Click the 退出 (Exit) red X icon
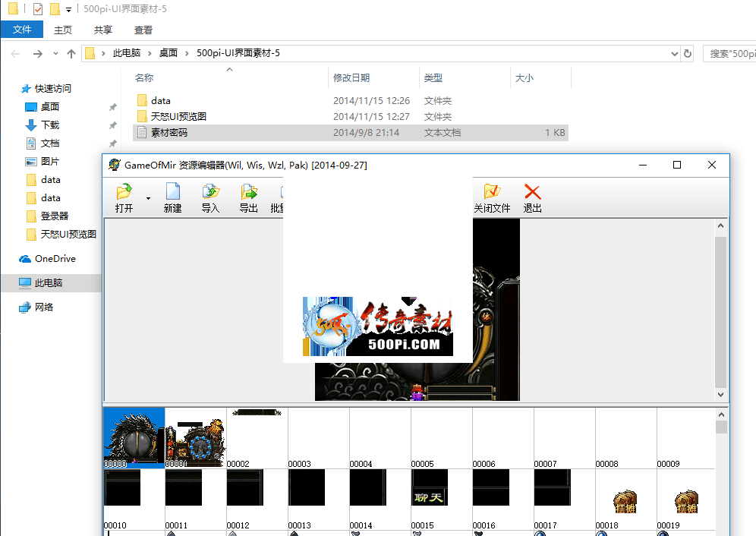756x536 pixels. click(532, 198)
